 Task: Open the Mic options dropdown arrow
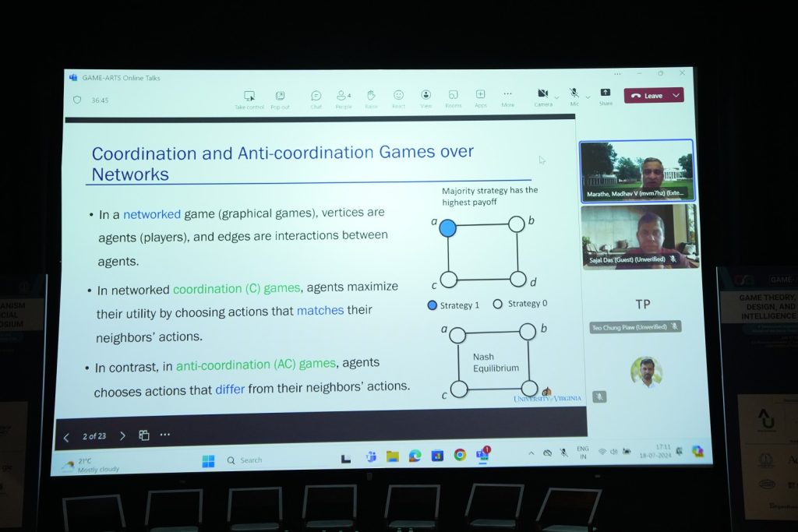pos(587,97)
